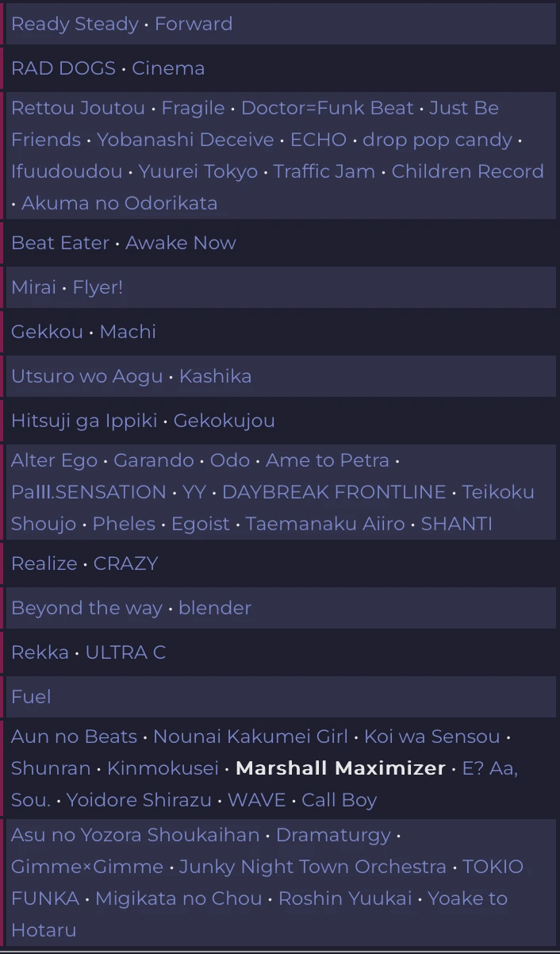Select the Flyer! song link
Screen dimensions: 560x954
(98, 287)
